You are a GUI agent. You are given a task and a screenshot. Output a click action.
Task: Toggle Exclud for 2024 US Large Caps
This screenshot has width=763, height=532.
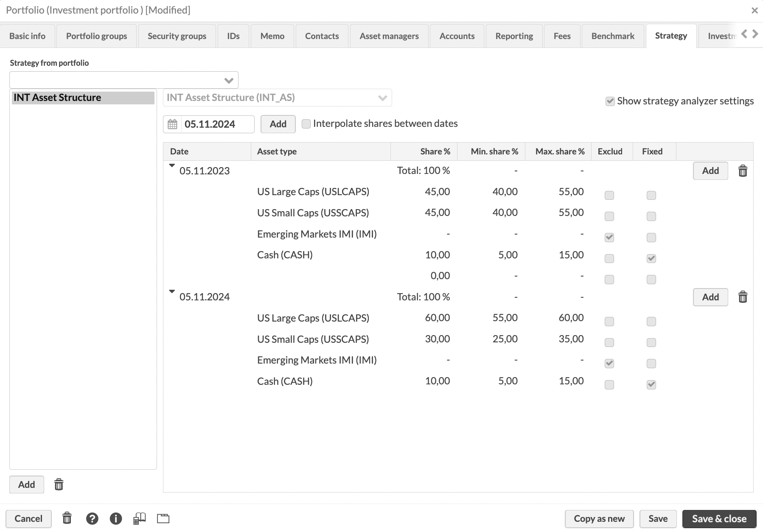(609, 322)
